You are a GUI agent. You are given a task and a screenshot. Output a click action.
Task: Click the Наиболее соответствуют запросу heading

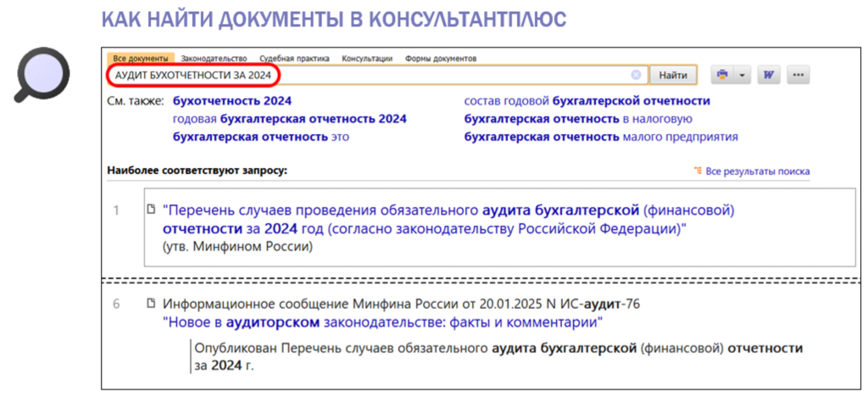pos(197,171)
